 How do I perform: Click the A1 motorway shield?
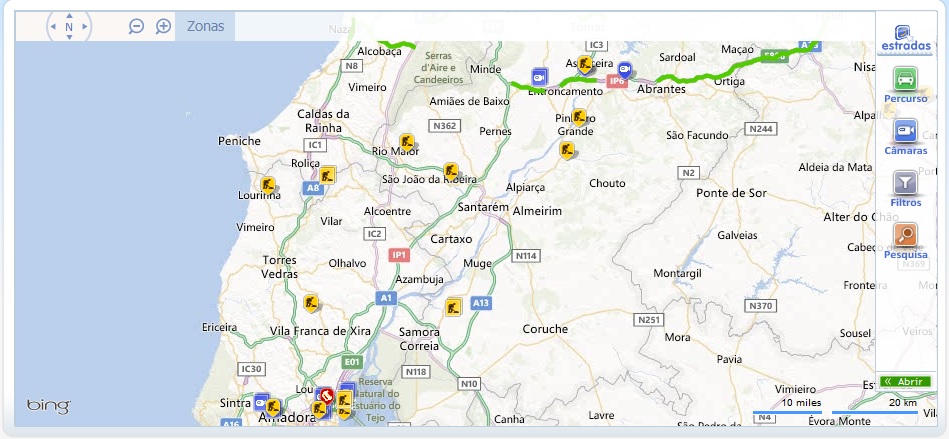(x=386, y=297)
